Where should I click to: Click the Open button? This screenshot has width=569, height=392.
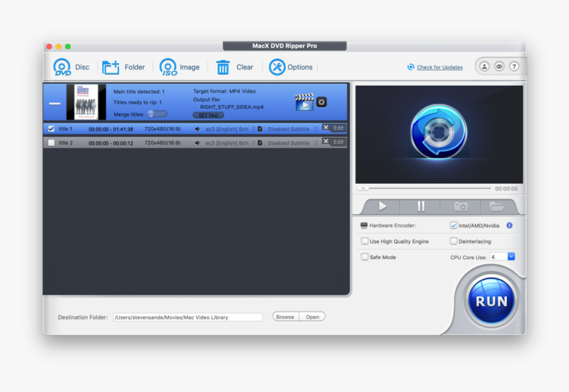(312, 317)
